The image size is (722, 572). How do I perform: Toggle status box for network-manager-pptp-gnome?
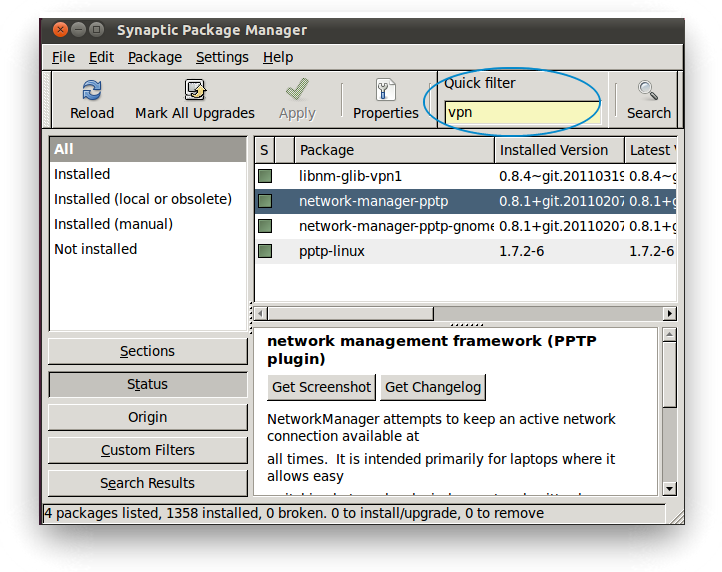(x=265, y=226)
